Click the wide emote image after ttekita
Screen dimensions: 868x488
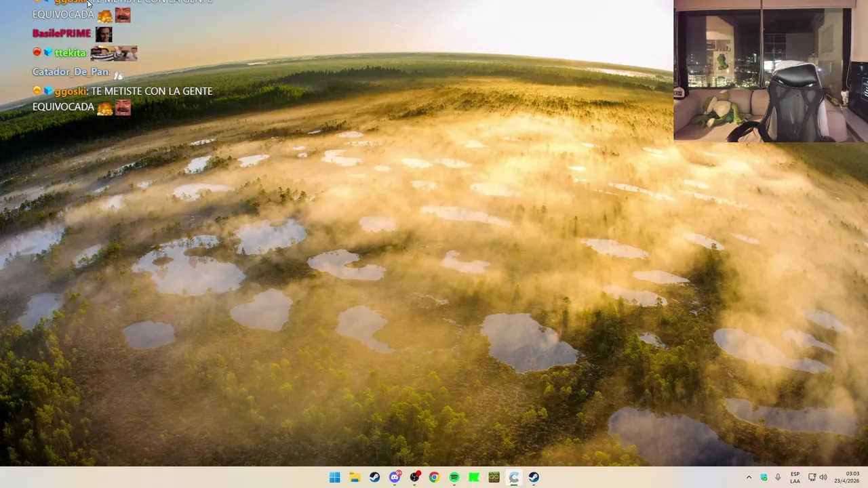(x=114, y=53)
